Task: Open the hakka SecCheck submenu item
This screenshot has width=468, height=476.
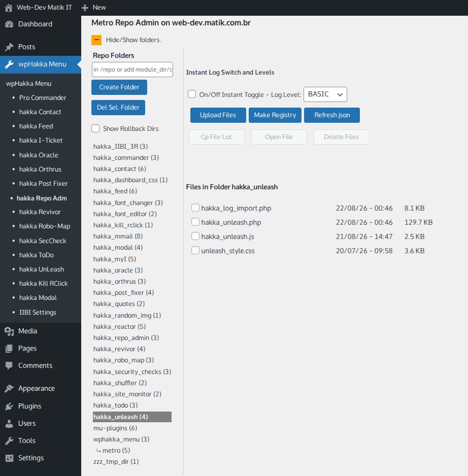Action: 43,241
